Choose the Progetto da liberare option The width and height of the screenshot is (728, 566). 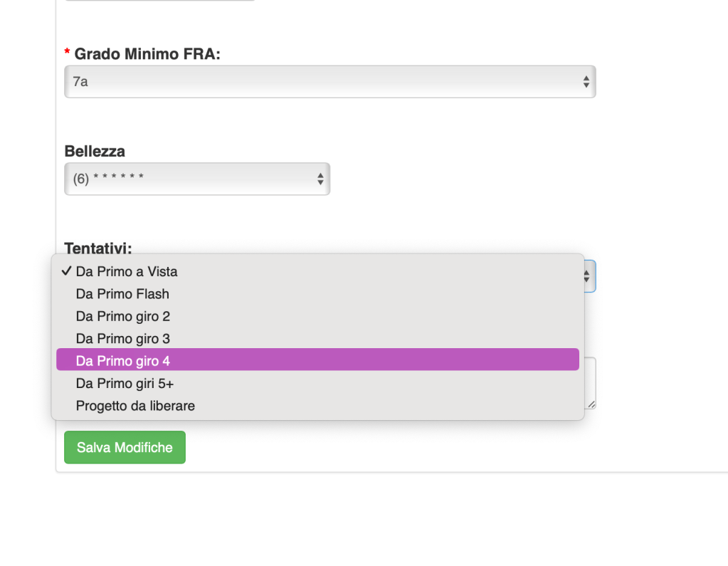135,406
